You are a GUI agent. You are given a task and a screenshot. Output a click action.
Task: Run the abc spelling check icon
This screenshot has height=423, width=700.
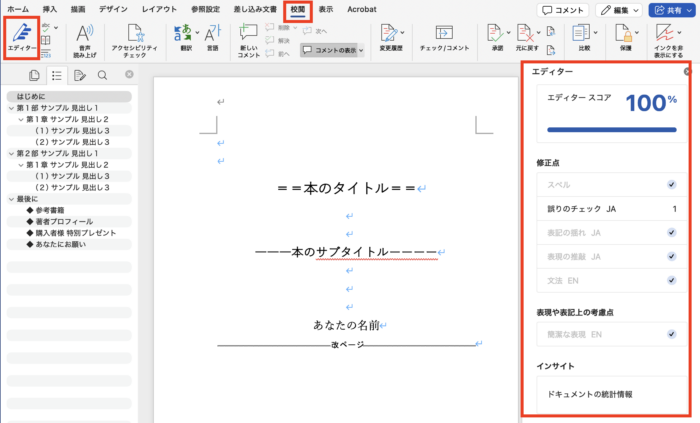click(x=46, y=27)
